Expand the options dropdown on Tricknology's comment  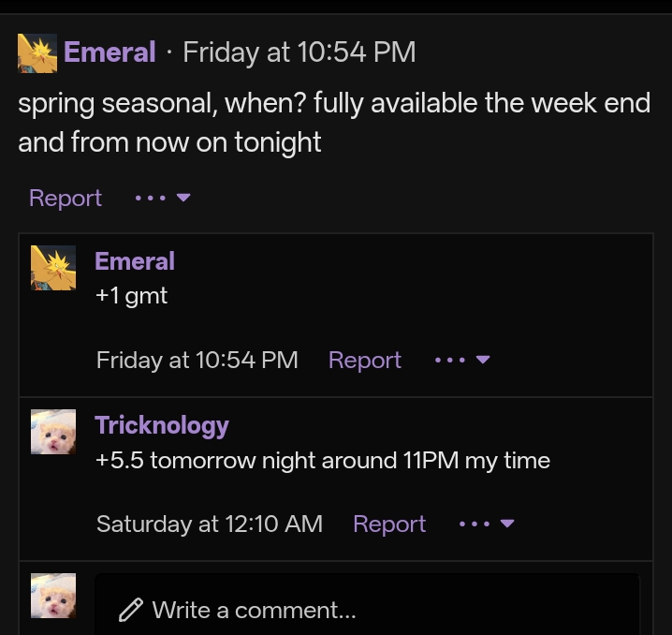pyautogui.click(x=487, y=524)
